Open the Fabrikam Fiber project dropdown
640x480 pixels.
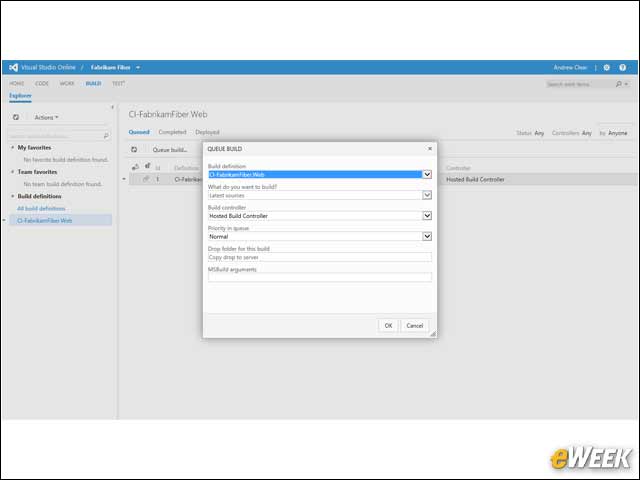click(x=138, y=67)
